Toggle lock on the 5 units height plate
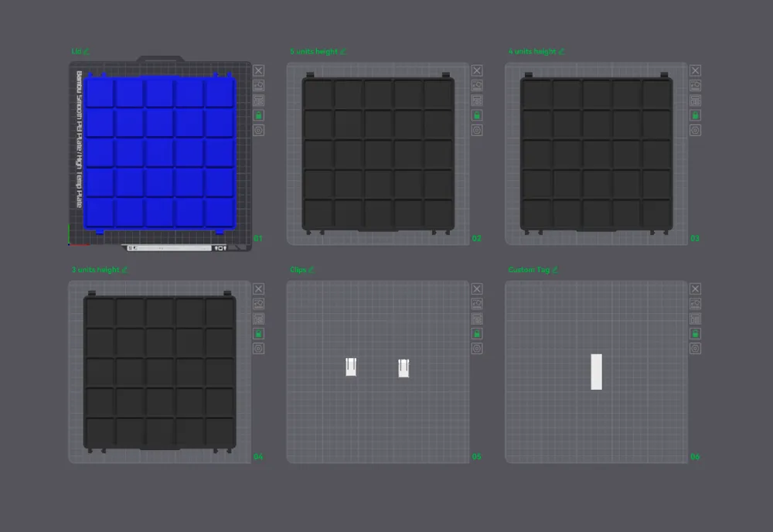Screen dimensions: 773x532 click(x=477, y=115)
